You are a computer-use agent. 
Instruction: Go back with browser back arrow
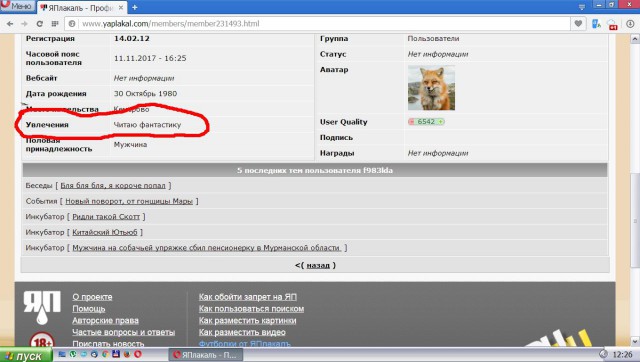(x=10, y=24)
